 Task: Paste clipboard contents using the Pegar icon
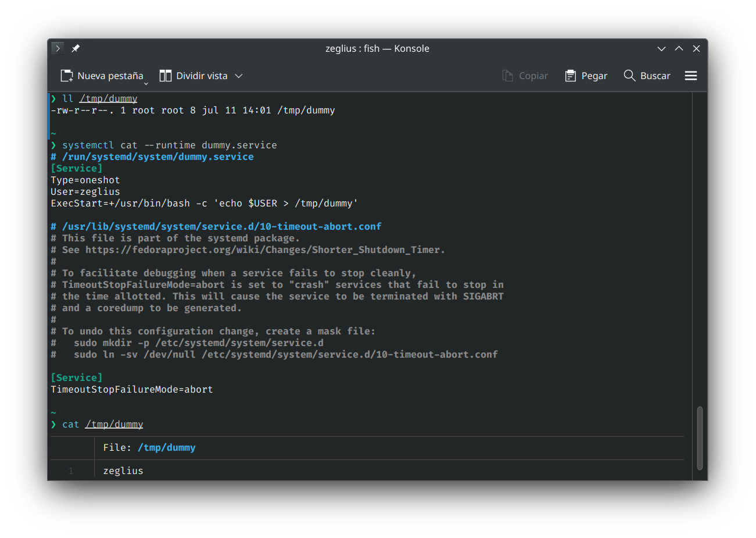point(570,75)
